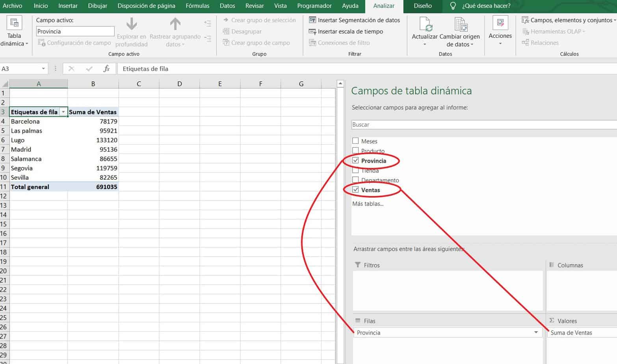Click the vertical scrollbar up arrow
The height and width of the screenshot is (364, 617).
coord(340,84)
